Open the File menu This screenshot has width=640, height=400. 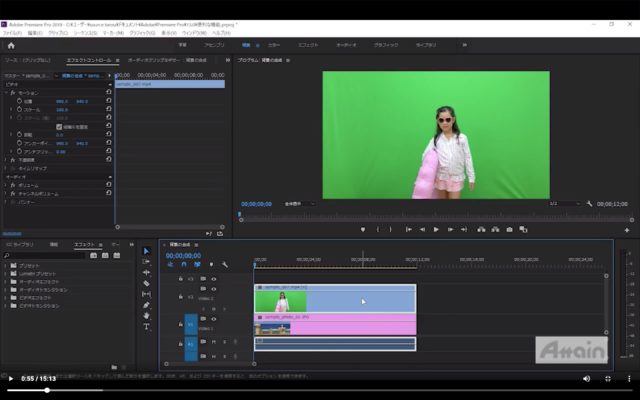click(10, 33)
